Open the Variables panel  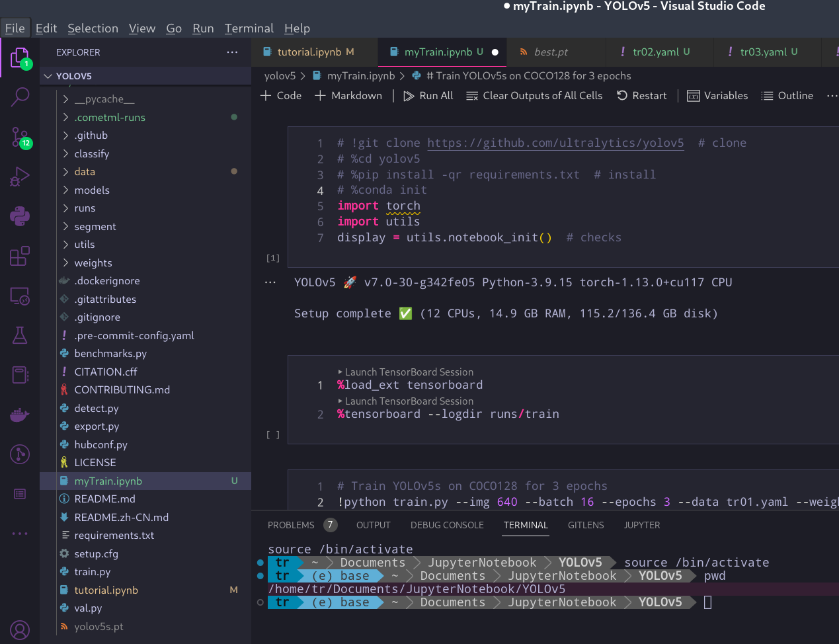(717, 96)
